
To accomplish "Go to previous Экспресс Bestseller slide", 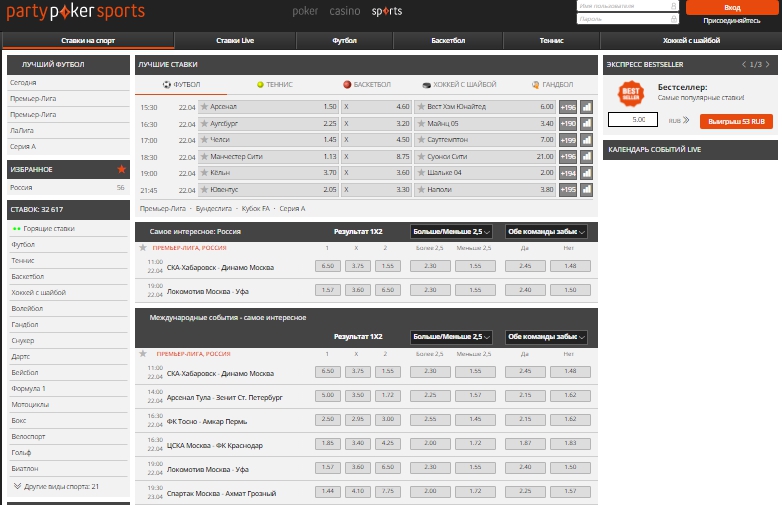I will pos(744,64).
